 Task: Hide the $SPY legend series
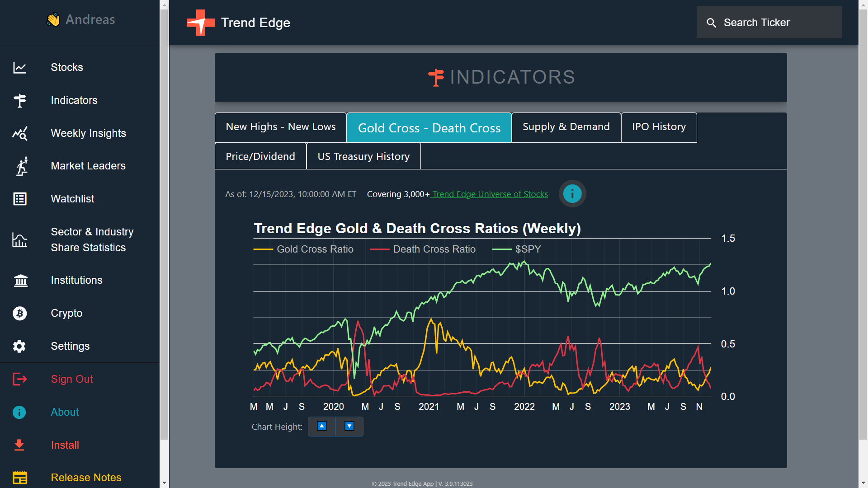click(x=516, y=249)
